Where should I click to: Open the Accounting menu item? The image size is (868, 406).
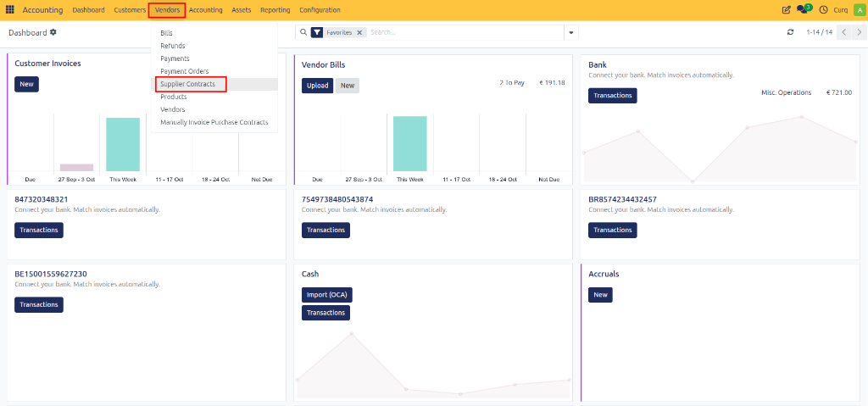pos(205,10)
